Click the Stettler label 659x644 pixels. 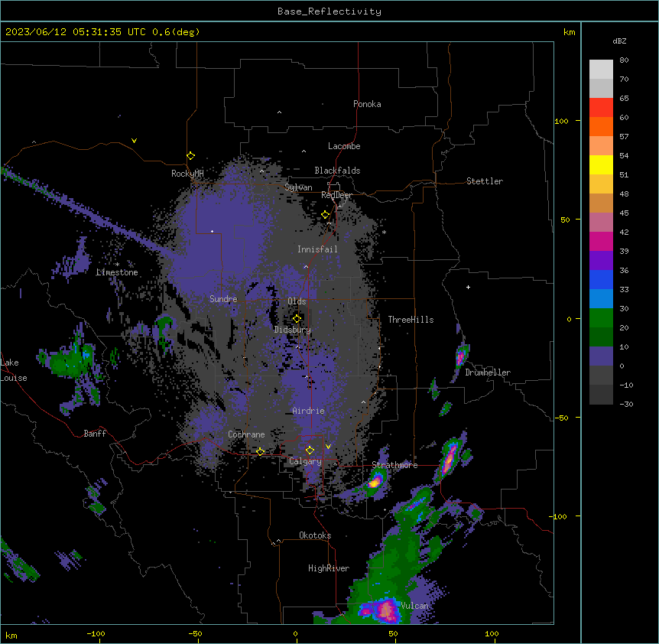click(485, 181)
